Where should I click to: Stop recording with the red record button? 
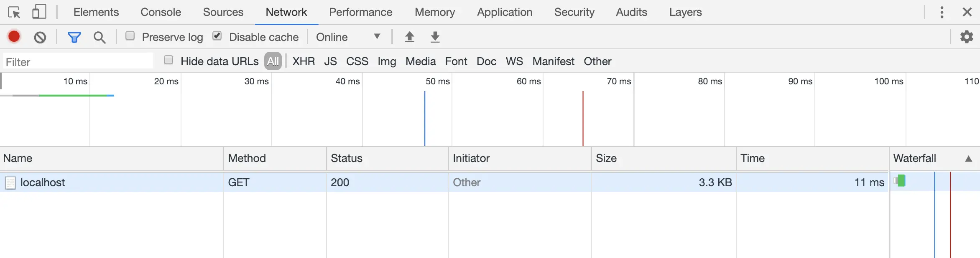click(x=14, y=37)
